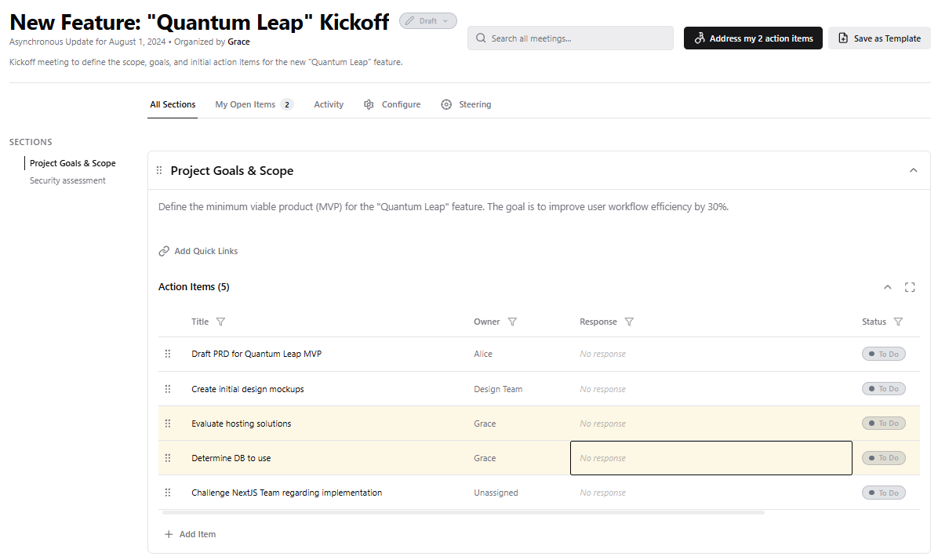
Task: Click Add Item button
Action: [x=191, y=534]
